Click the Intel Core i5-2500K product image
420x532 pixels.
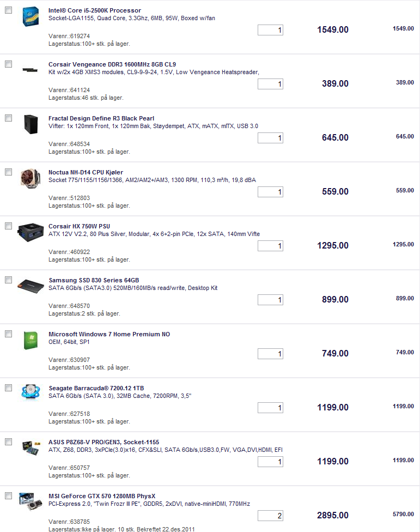(30, 17)
